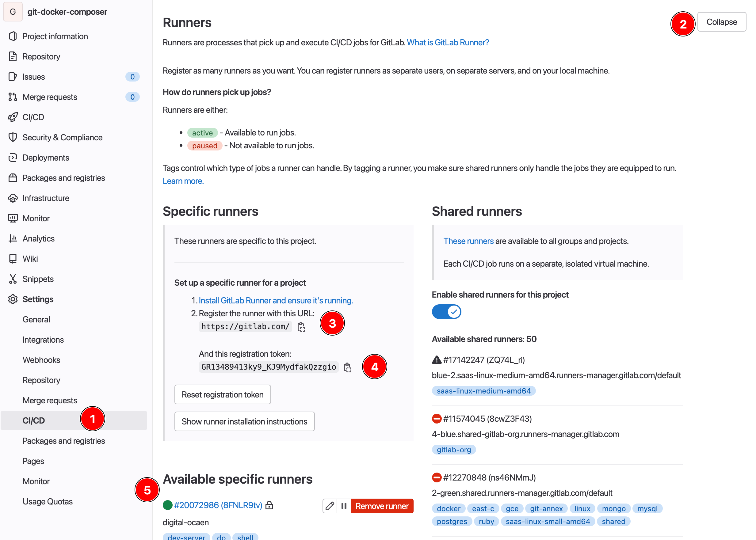Open 'What is GitLab Runner?' link
The height and width of the screenshot is (540, 756).
pos(448,43)
